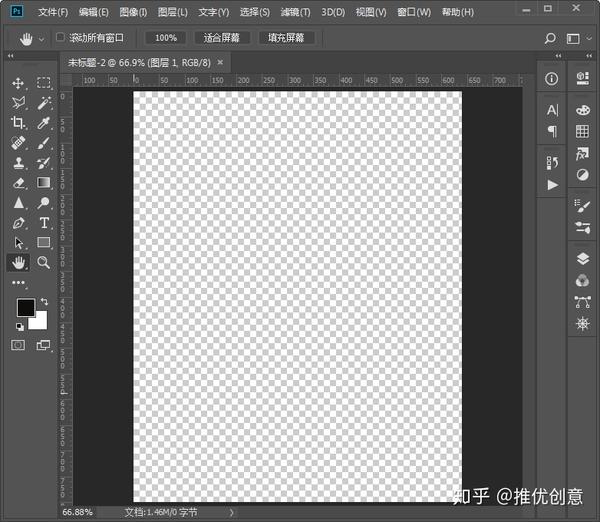Screen dimensions: 600x522
Task: Open the Hand tool preset dropdown
Action: (x=41, y=39)
